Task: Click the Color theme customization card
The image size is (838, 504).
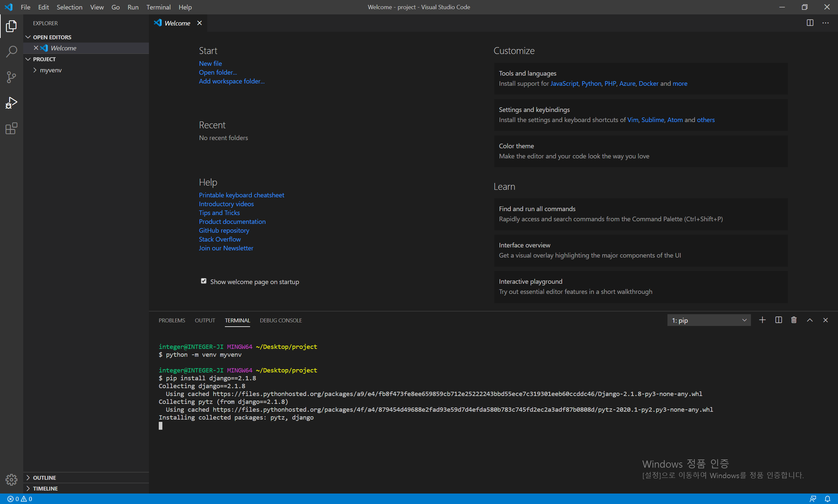Action: [640, 151]
